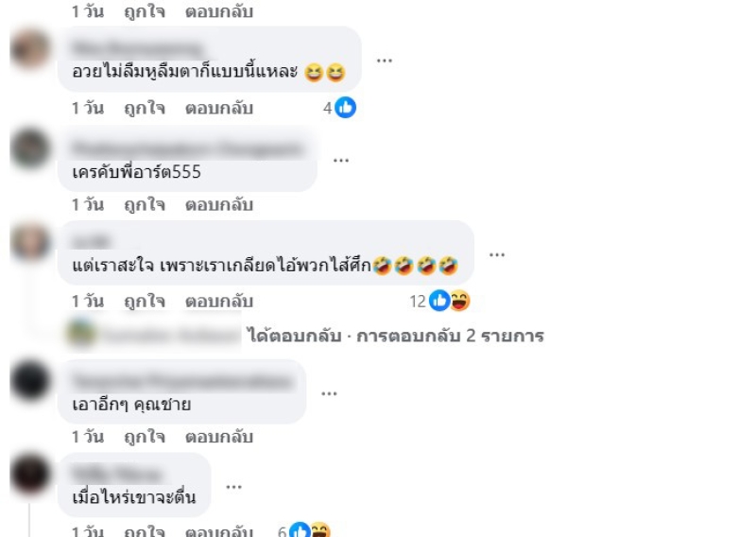The width and height of the screenshot is (756, 537).
Task: Open profile picture of เมื่อไหร่เขาจะตื่น commenter
Action: [x=30, y=474]
